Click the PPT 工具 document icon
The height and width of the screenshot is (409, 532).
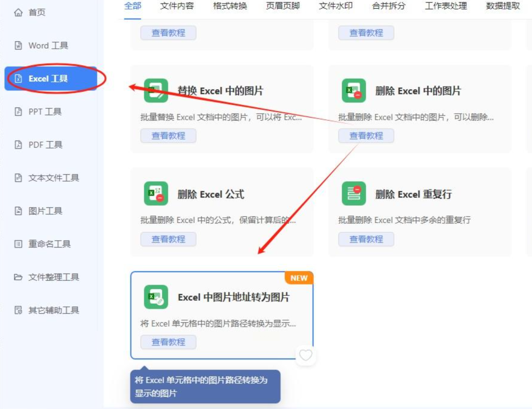pyautogui.click(x=18, y=112)
